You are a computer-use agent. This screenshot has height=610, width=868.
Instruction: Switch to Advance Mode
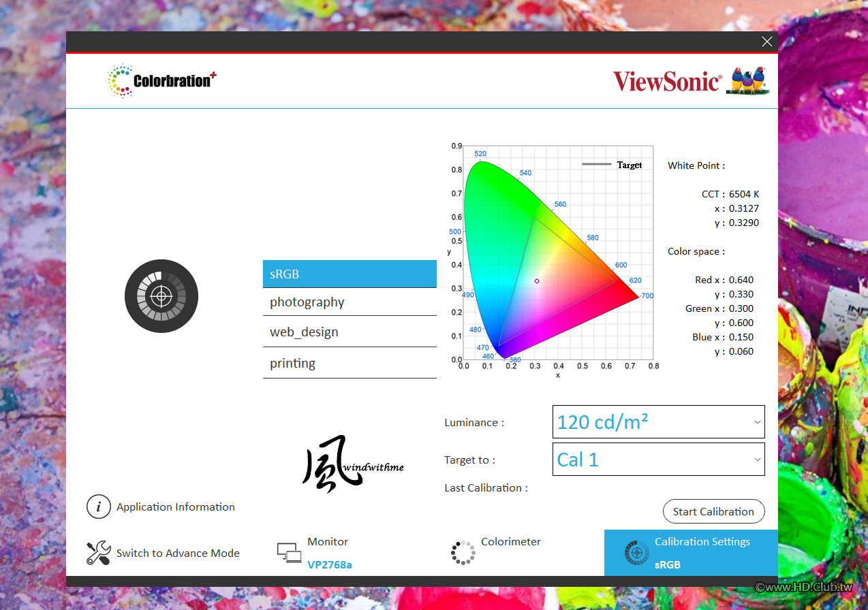(x=178, y=553)
